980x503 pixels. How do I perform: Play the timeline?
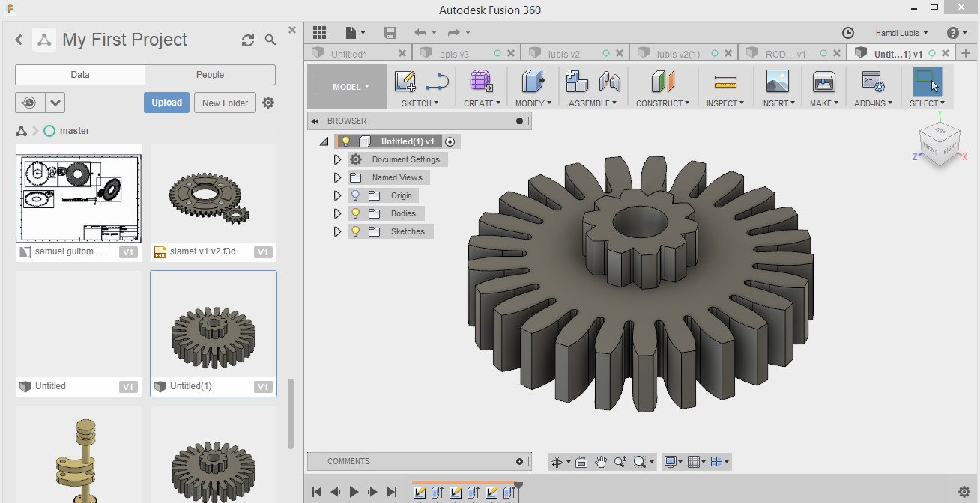click(354, 492)
